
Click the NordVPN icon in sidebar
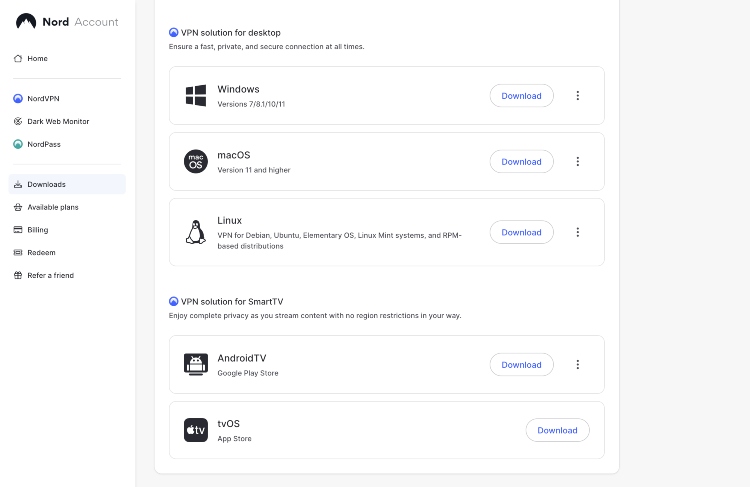point(18,99)
